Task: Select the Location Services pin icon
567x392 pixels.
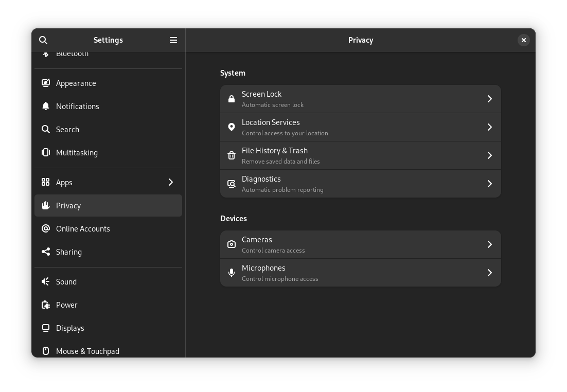Action: coord(232,127)
